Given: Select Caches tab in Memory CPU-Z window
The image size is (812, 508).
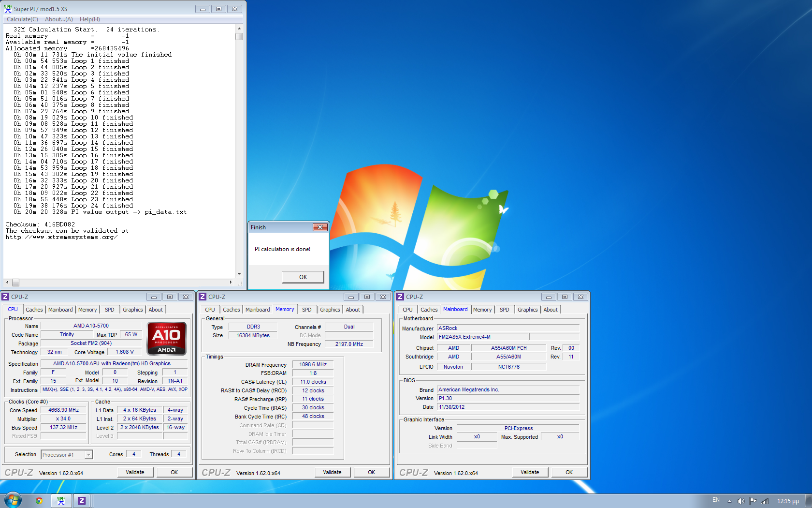Looking at the screenshot, I should [232, 310].
